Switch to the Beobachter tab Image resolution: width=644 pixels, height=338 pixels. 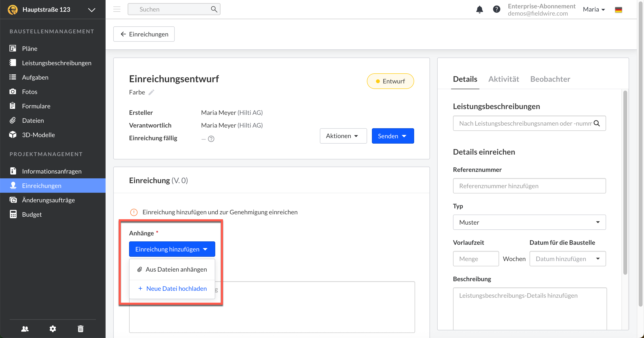pyautogui.click(x=550, y=79)
